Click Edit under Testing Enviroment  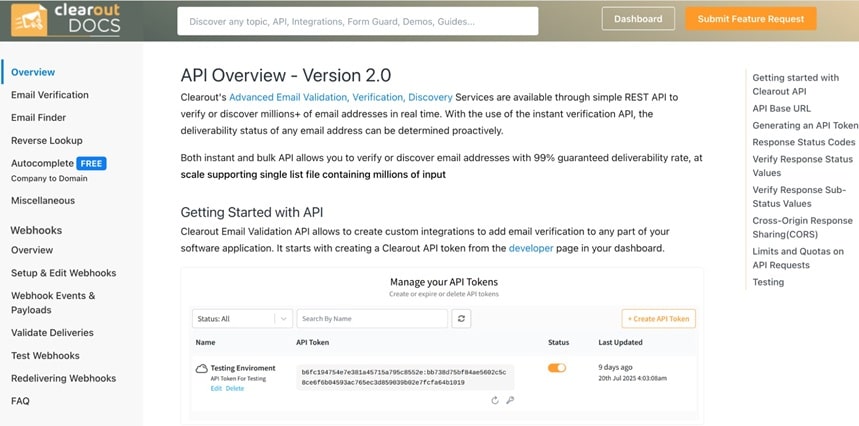(216, 389)
